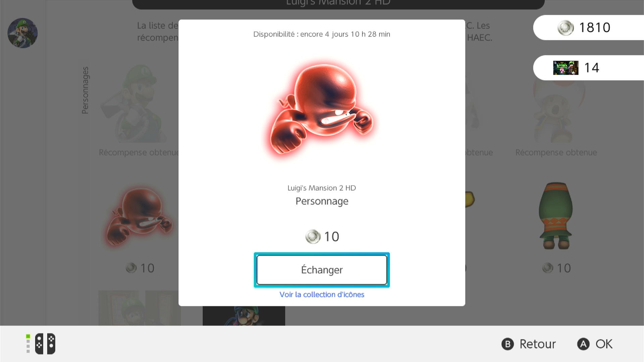Click the 10 points price under green vase
Screen dimensions: 644x362
[x=556, y=268]
